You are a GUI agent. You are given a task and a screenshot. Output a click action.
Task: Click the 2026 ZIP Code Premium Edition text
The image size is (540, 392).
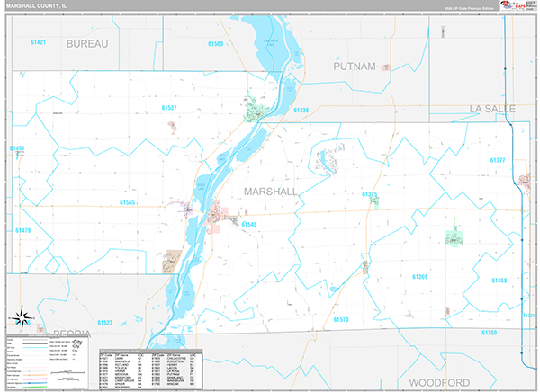pyautogui.click(x=469, y=8)
